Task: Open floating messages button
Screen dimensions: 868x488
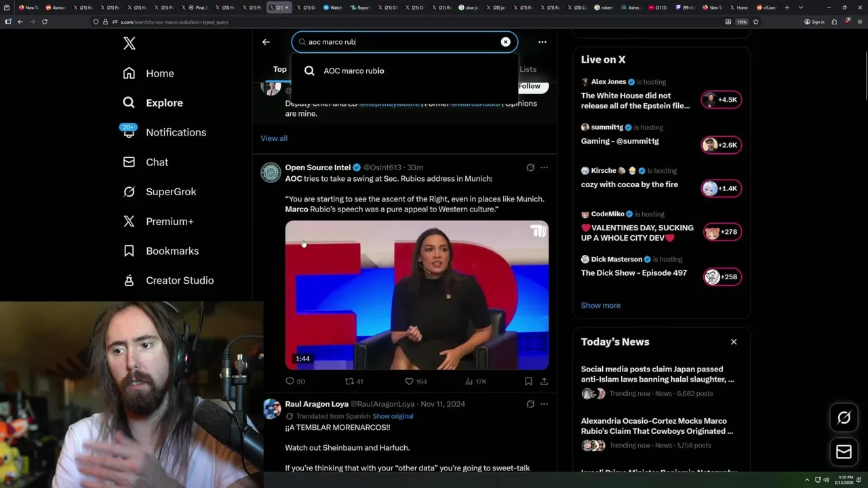Action: pyautogui.click(x=844, y=452)
